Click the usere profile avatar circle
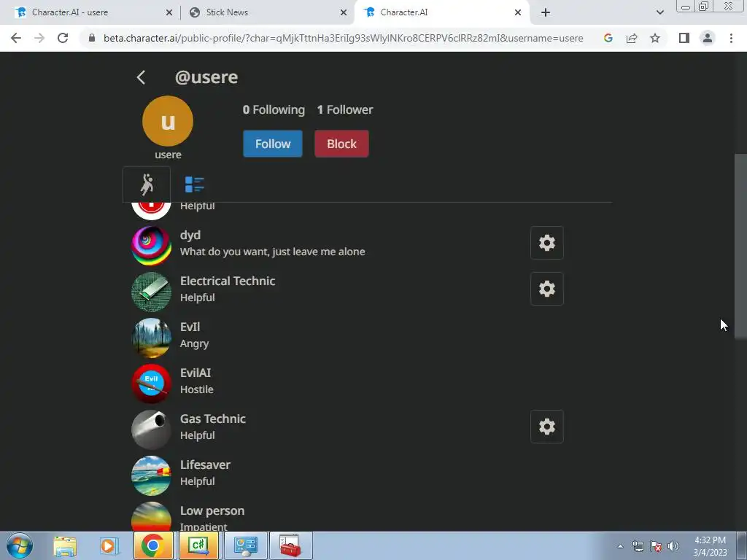The image size is (747, 560). 168,121
